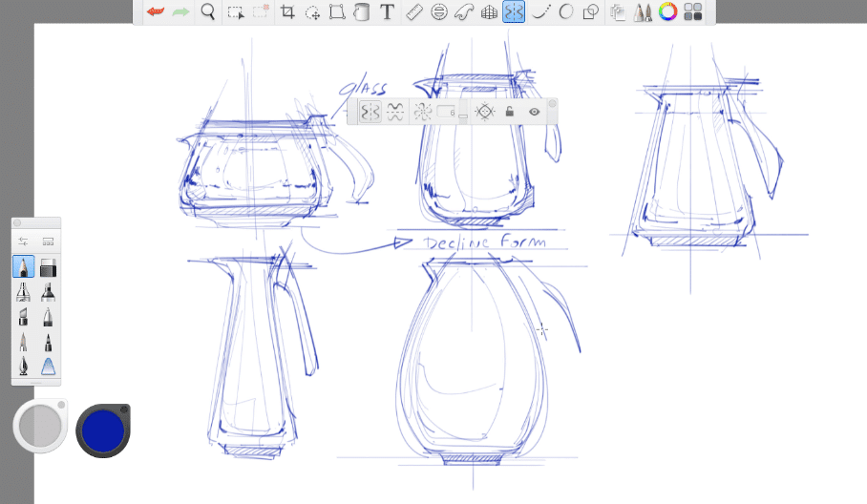Select the Distort transform tool
This screenshot has width=867, height=504.
tap(337, 11)
